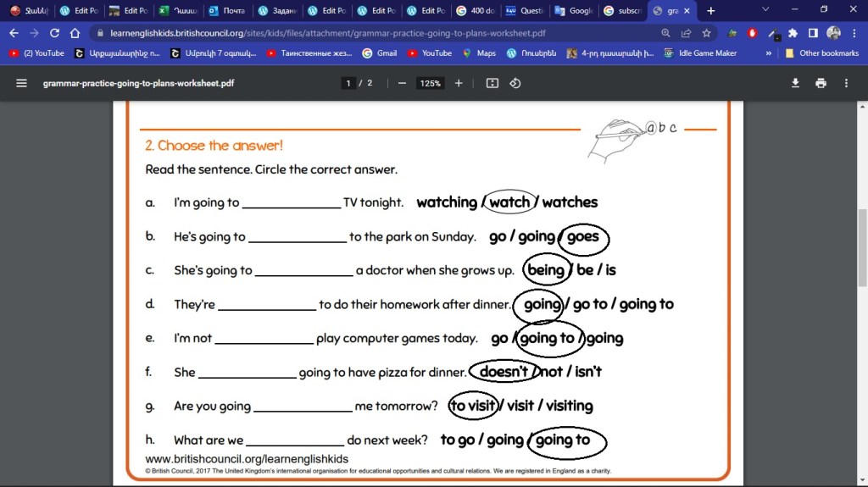Viewport: 868px width, 487px height.
Task: Open the Idle Game Maker bookmark
Action: click(701, 53)
